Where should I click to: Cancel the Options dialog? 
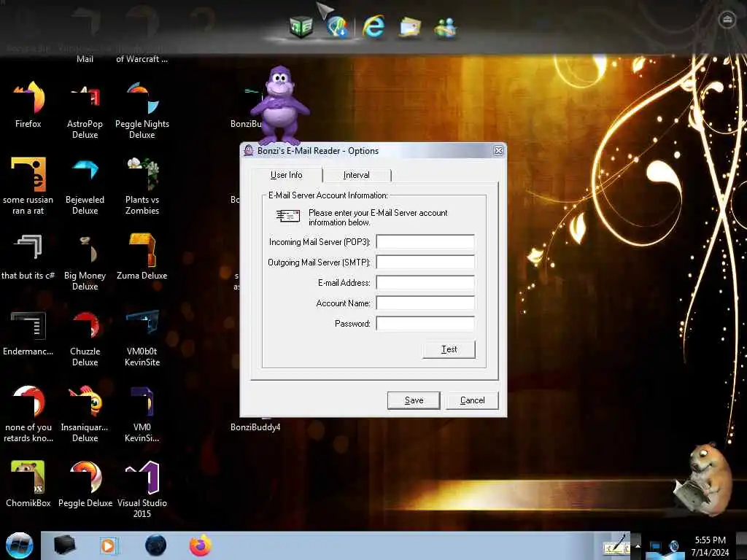tap(472, 400)
